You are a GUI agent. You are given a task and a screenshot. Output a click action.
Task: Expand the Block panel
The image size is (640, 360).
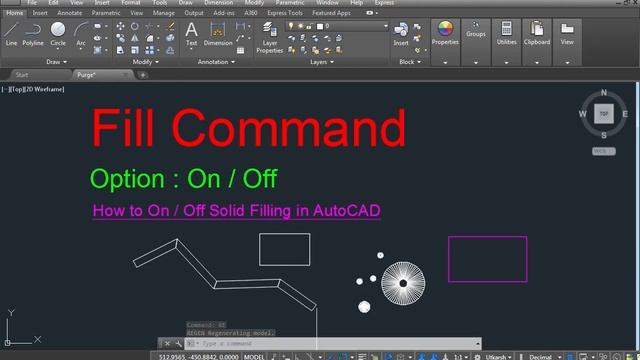[410, 62]
